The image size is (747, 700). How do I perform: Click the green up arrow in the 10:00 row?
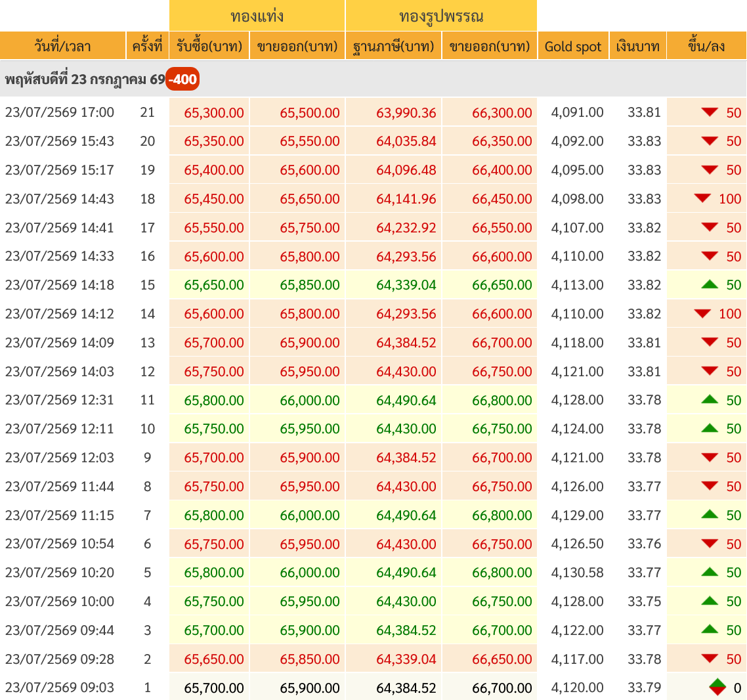(710, 600)
